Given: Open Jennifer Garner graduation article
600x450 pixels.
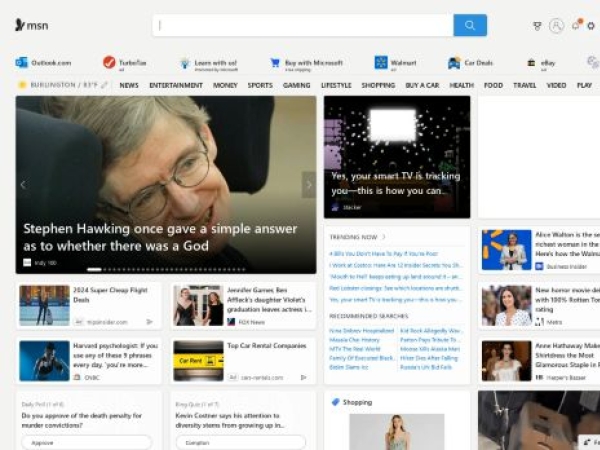Looking at the screenshot, I should 269,300.
